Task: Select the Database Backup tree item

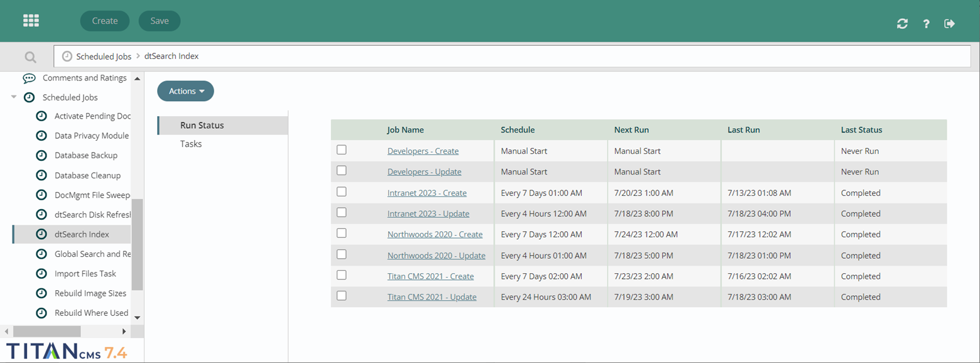Action: [86, 155]
